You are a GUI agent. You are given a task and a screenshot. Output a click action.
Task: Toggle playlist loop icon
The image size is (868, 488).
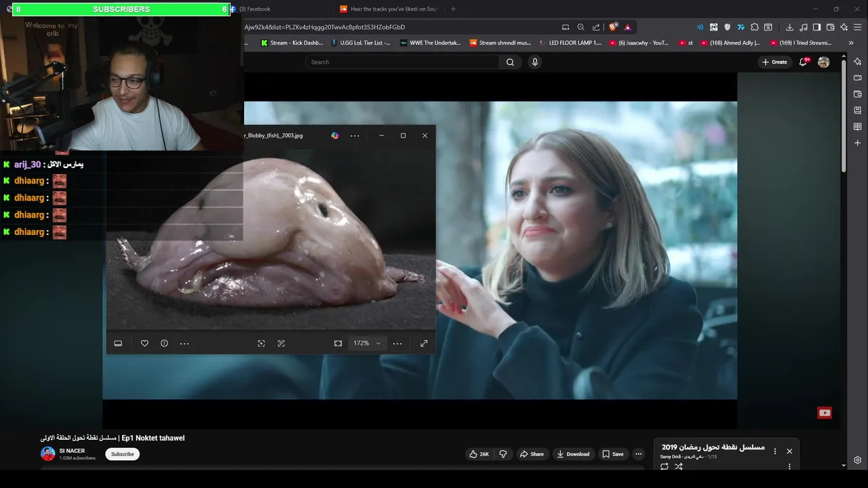pos(664,466)
